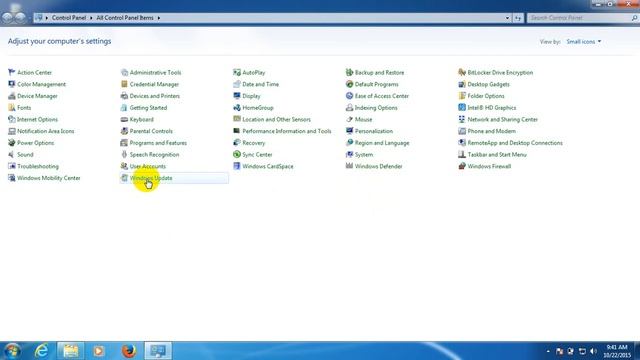The image size is (640, 360).
Task: Click the Windows Defender icon
Action: click(x=349, y=166)
